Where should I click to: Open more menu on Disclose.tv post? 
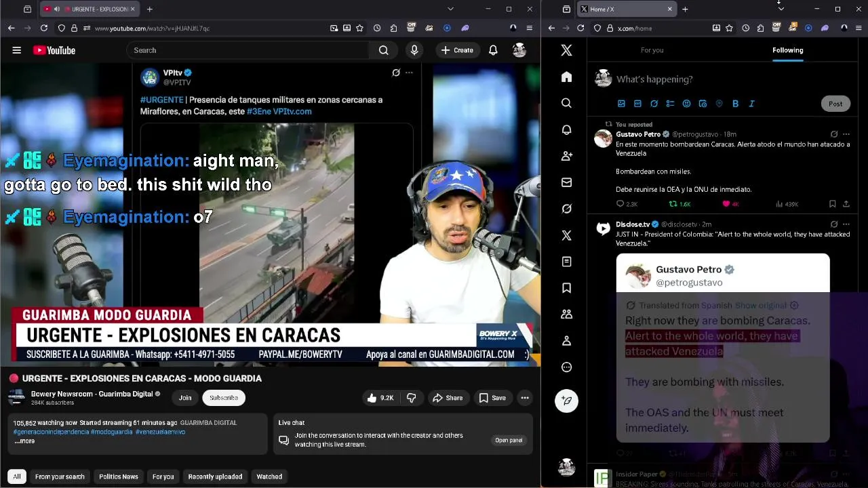pos(846,224)
